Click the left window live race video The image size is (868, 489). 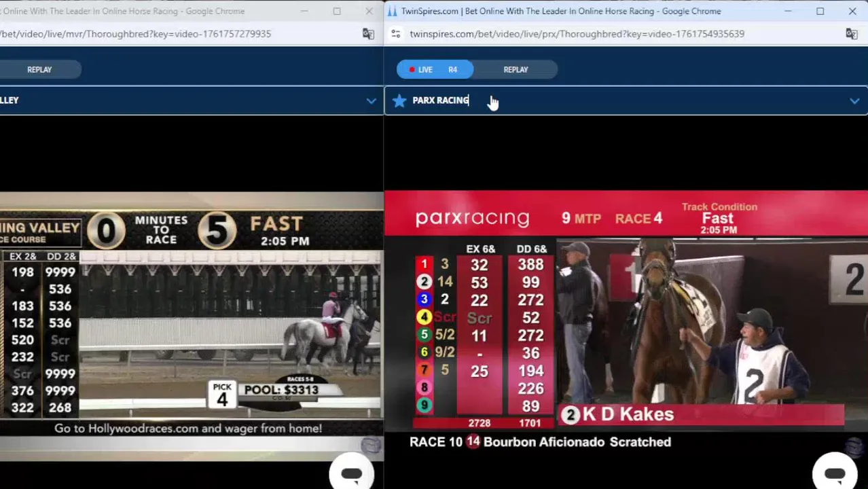coord(192,326)
